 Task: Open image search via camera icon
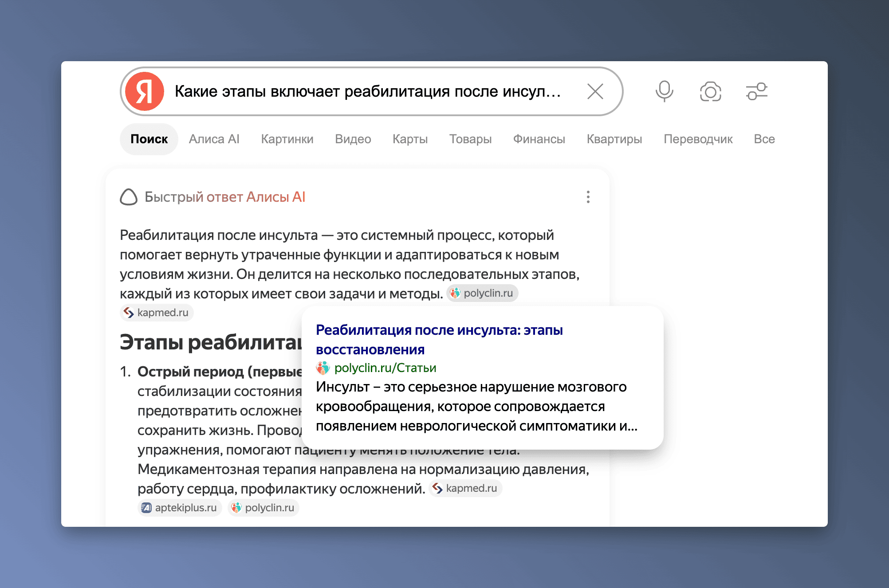pos(710,91)
